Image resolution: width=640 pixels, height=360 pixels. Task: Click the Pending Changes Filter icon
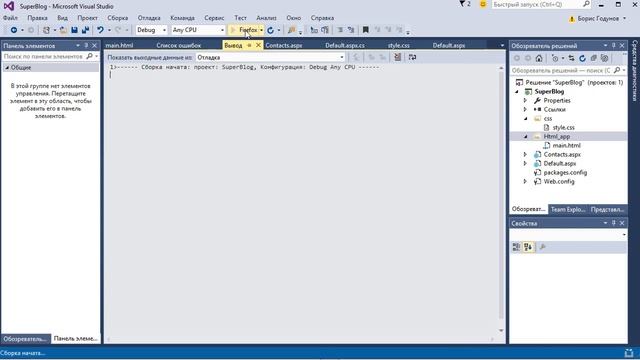(555, 58)
